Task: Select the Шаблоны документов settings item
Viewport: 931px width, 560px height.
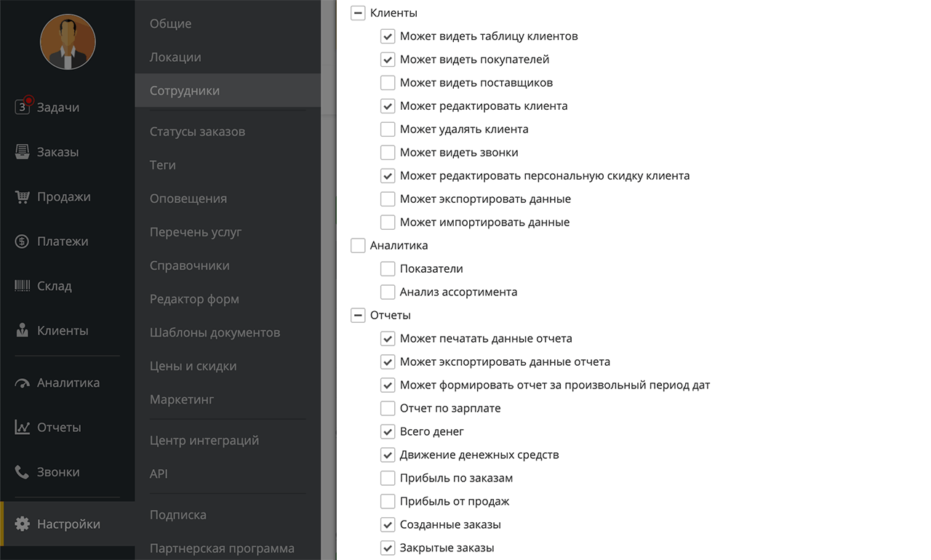Action: [x=215, y=332]
